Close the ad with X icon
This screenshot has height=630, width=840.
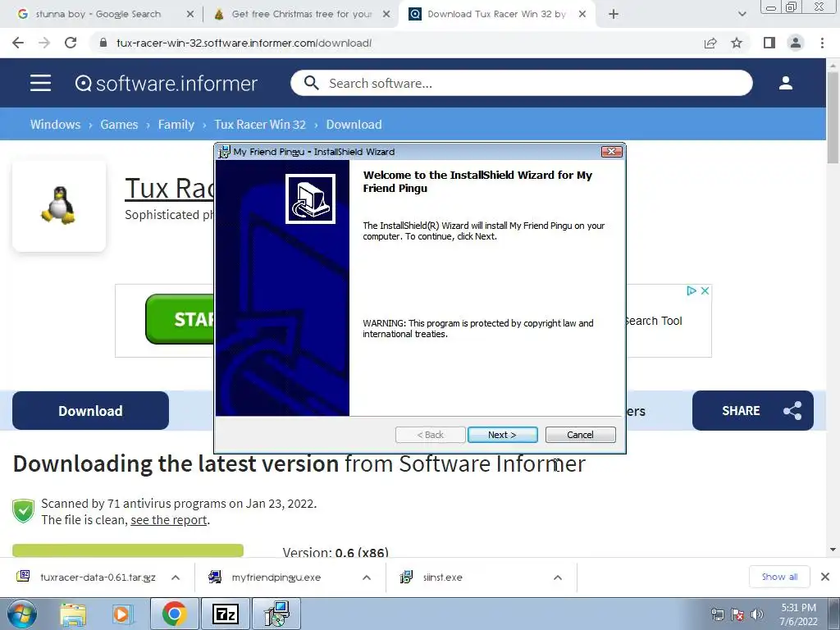[x=705, y=290]
